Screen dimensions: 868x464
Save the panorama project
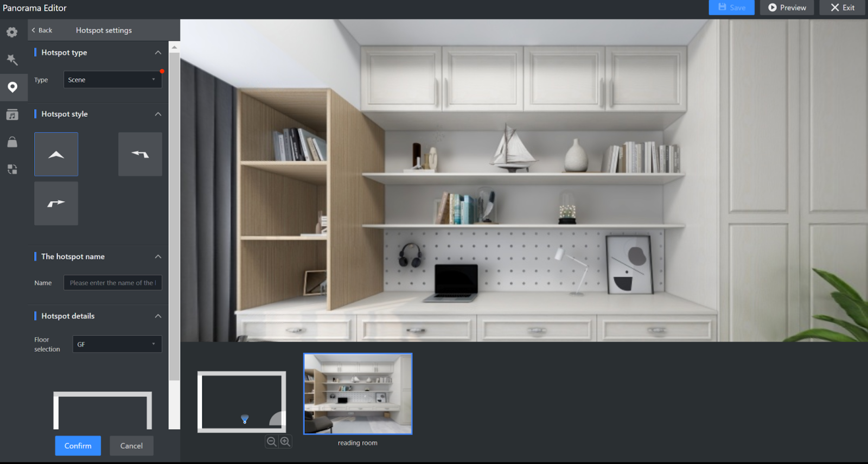click(x=731, y=8)
